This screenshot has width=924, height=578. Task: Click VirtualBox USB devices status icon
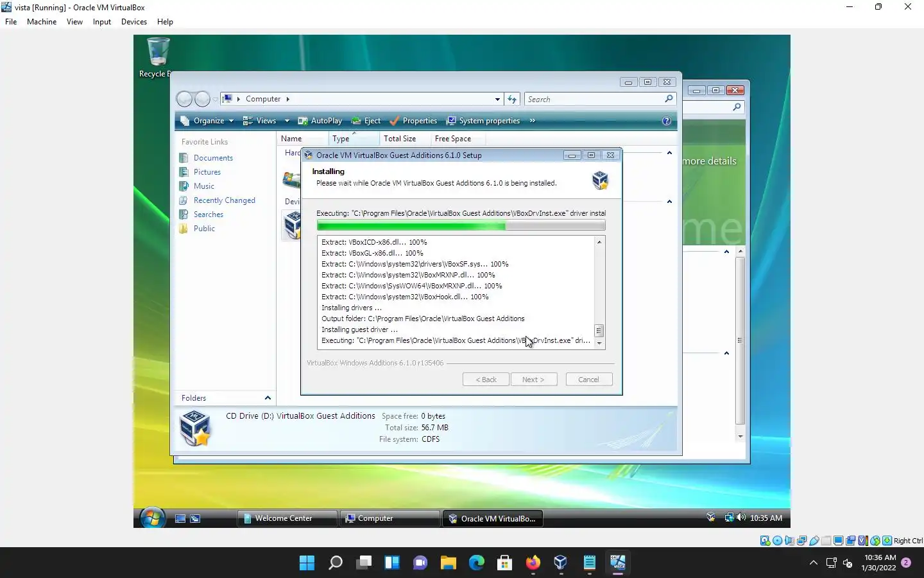coord(814,541)
